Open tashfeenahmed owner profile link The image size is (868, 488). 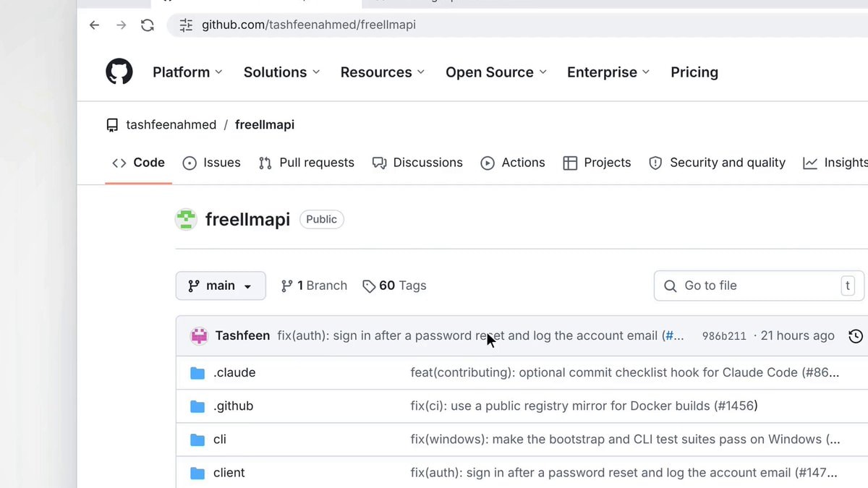click(171, 125)
